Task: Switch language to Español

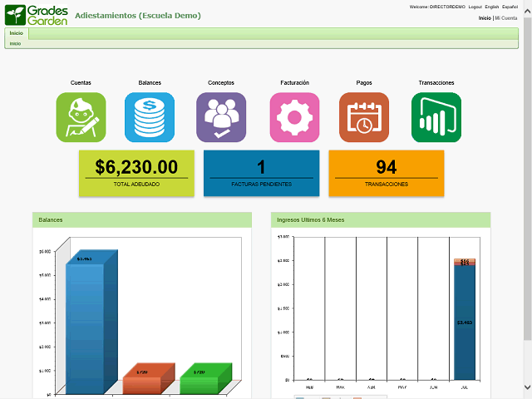Action: (x=510, y=7)
